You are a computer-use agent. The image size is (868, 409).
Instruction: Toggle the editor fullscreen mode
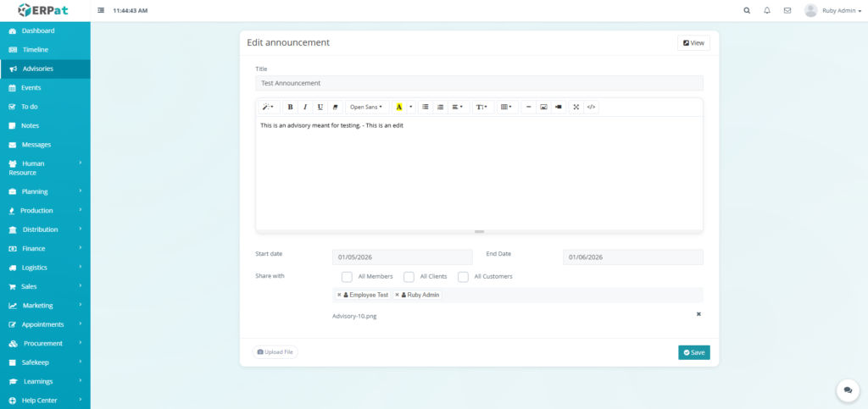coord(576,108)
